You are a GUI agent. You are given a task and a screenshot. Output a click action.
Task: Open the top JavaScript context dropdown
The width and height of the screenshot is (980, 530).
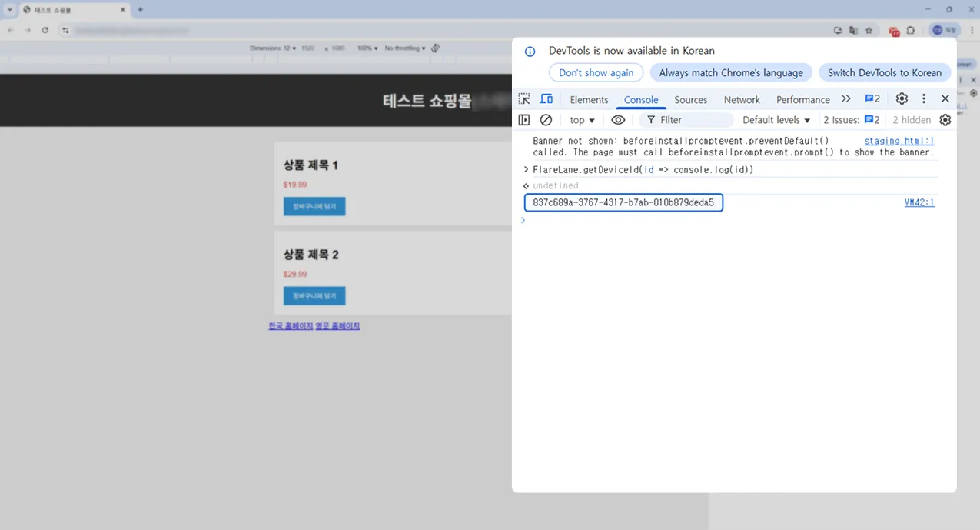point(583,120)
